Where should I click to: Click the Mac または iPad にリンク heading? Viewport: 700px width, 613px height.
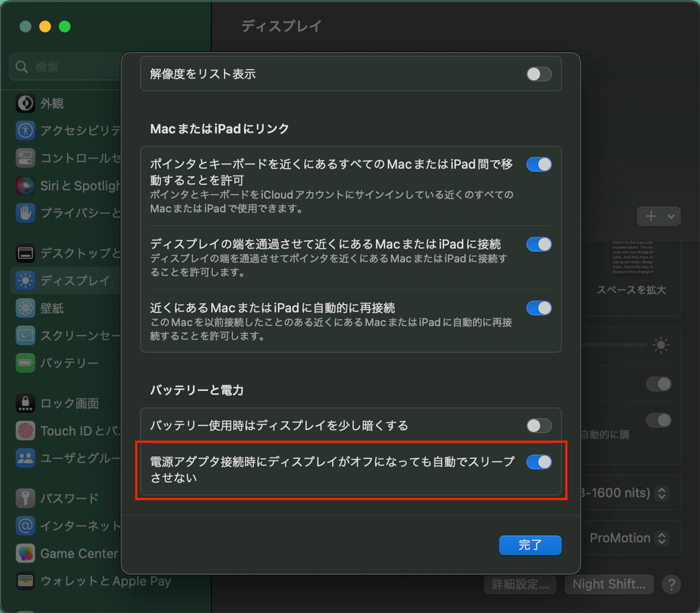(x=219, y=129)
